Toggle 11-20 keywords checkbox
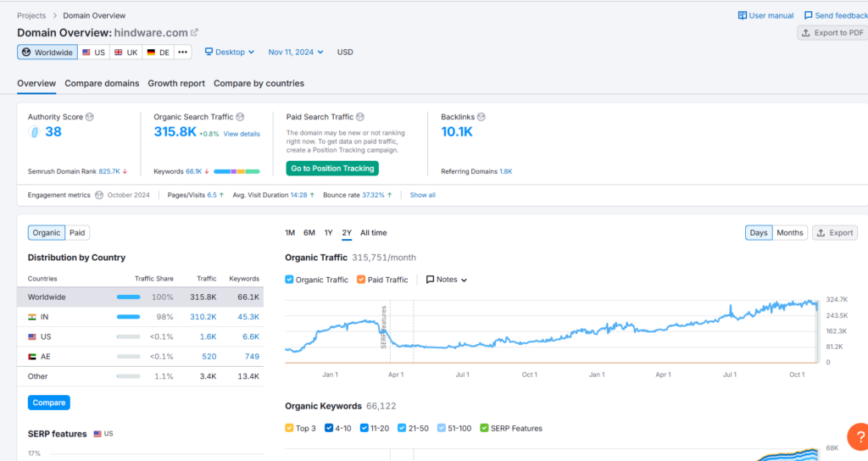The image size is (868, 461). tap(364, 428)
